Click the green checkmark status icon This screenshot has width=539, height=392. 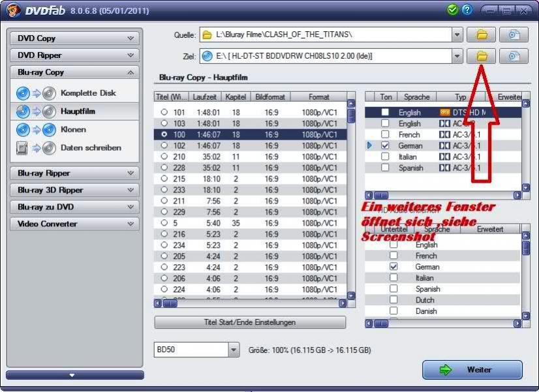click(x=452, y=10)
